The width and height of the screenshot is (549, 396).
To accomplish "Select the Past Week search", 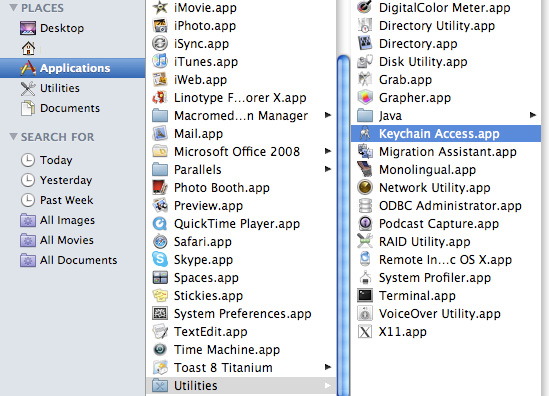I will tap(72, 200).
